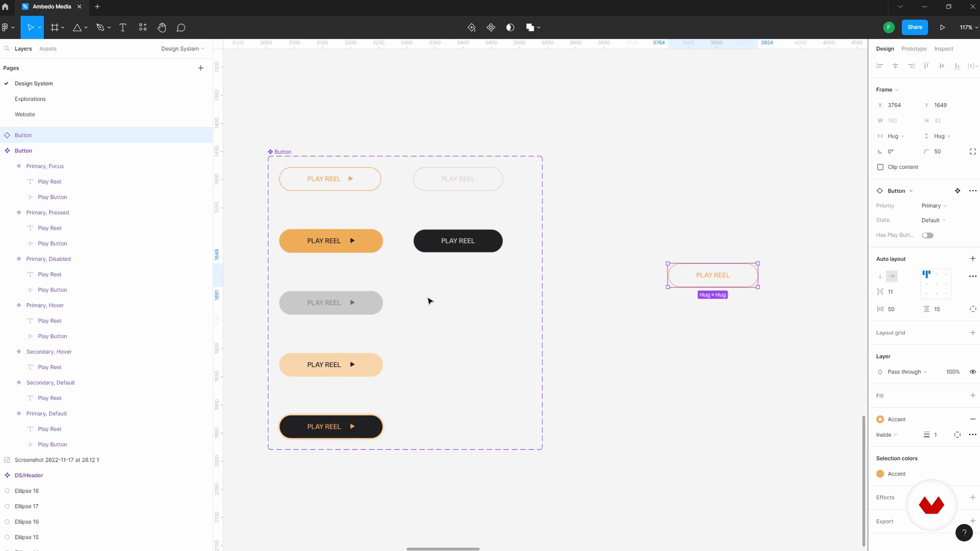Select the Comment tool
The width and height of the screenshot is (980, 551).
click(x=181, y=27)
